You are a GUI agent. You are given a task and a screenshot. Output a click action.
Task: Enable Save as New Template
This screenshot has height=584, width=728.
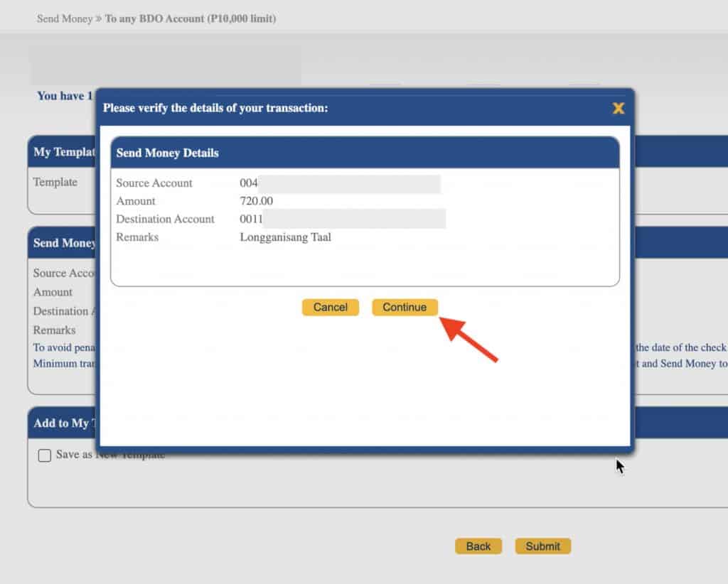pos(45,455)
